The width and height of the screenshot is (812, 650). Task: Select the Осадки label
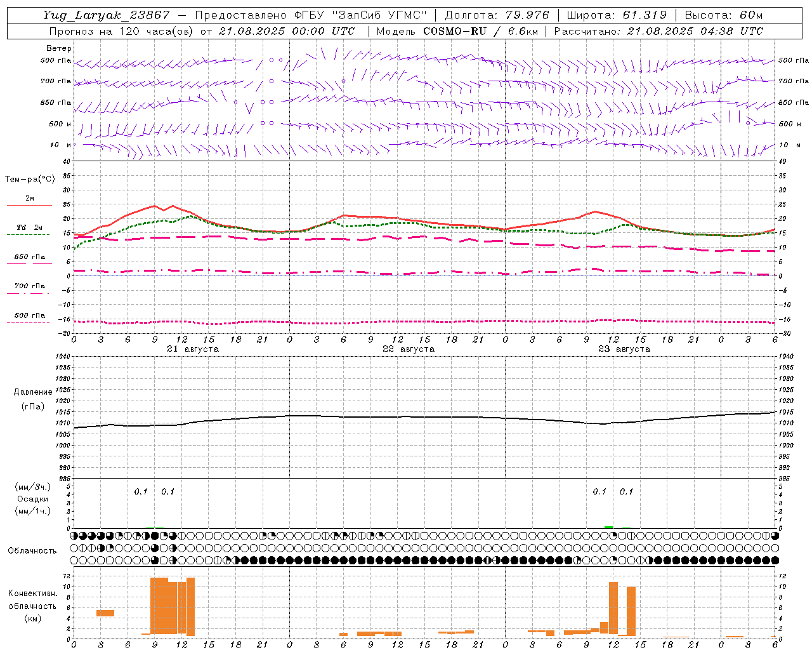click(x=32, y=499)
